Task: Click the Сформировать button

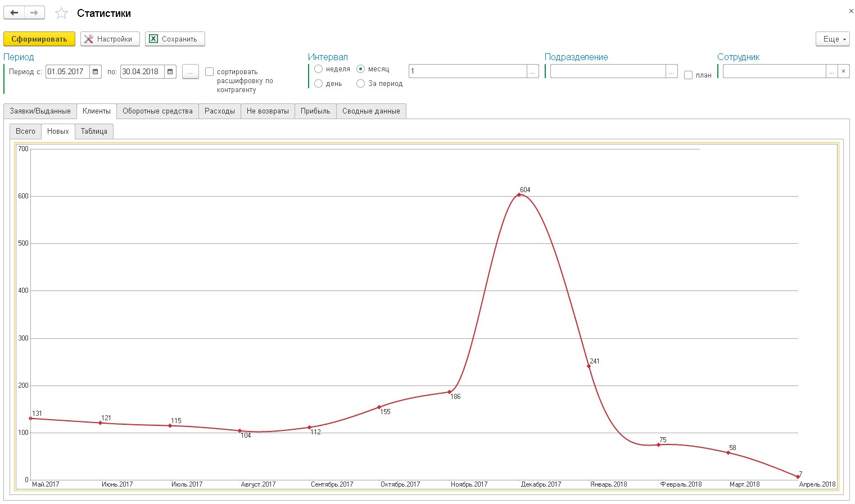Action: tap(39, 39)
